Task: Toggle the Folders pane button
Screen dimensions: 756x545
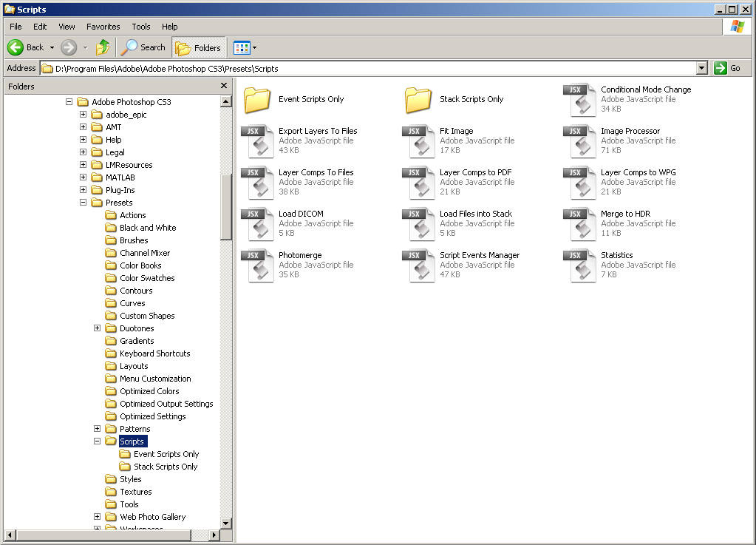Action: [199, 47]
